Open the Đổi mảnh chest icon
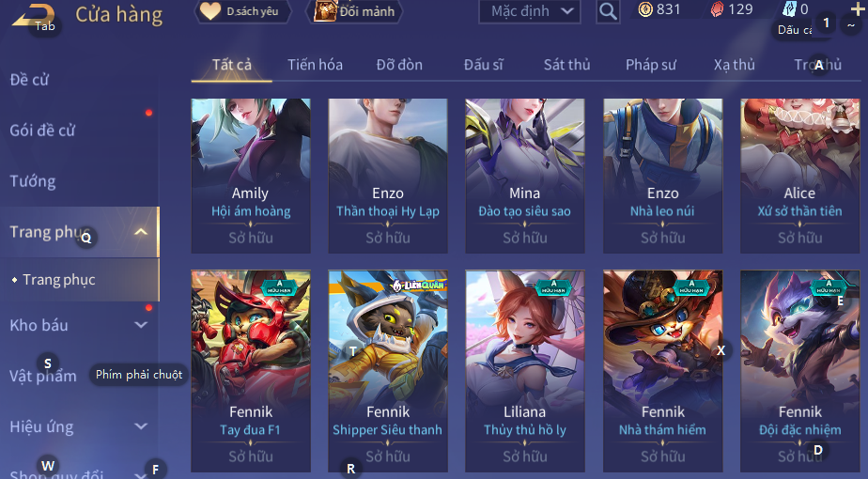This screenshot has height=479, width=868. click(325, 11)
